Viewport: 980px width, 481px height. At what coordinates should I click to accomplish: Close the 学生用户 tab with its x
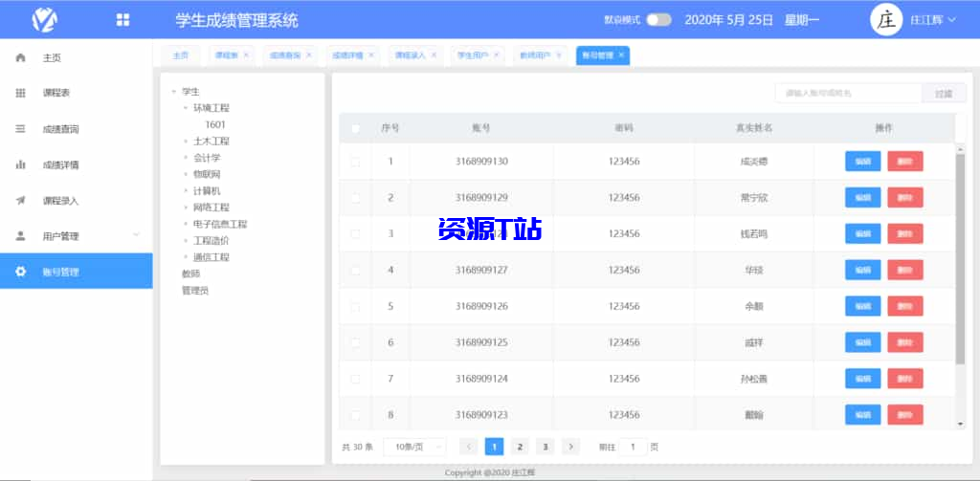(497, 55)
